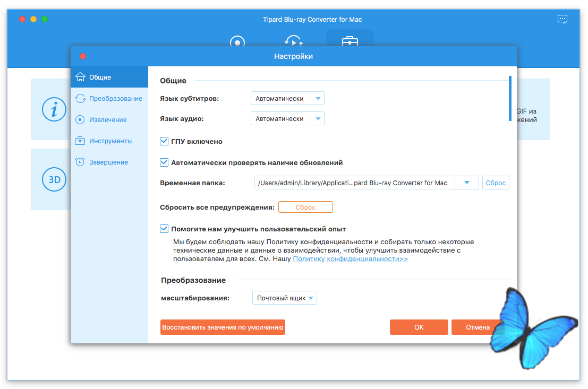Click Сброс next to temporary folder
The image size is (588, 389).
point(496,183)
